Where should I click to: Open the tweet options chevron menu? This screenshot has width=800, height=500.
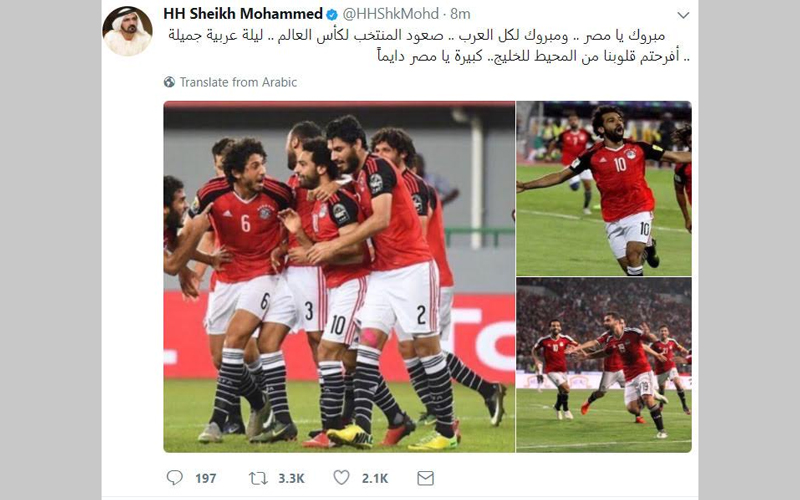pyautogui.click(x=683, y=15)
